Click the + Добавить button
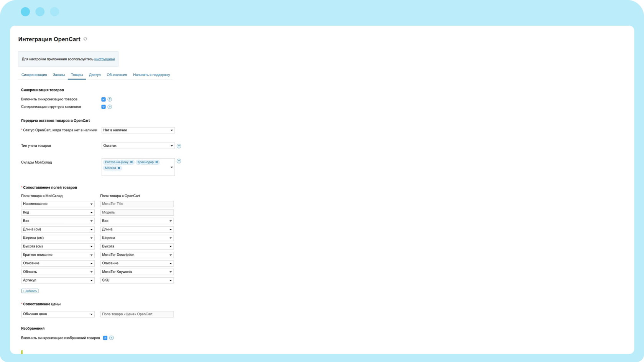Viewport: 644px width, 362px height. 30,291
